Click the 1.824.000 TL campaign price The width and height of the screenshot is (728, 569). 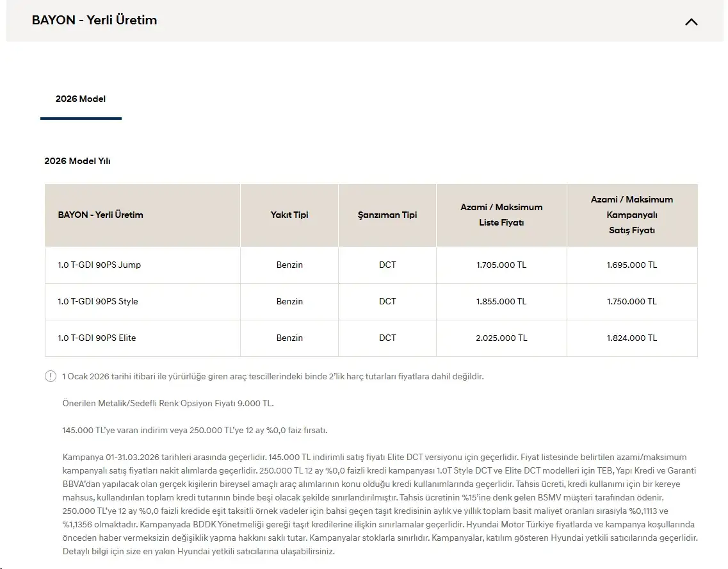click(632, 338)
